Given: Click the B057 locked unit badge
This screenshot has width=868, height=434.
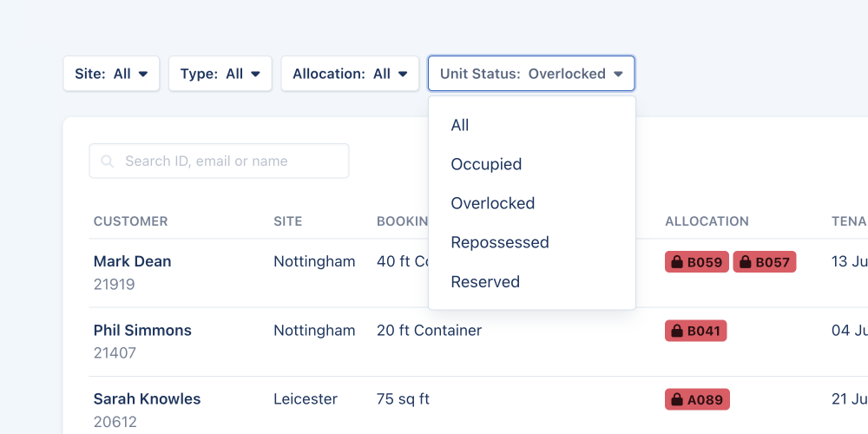Looking at the screenshot, I should click(x=764, y=262).
